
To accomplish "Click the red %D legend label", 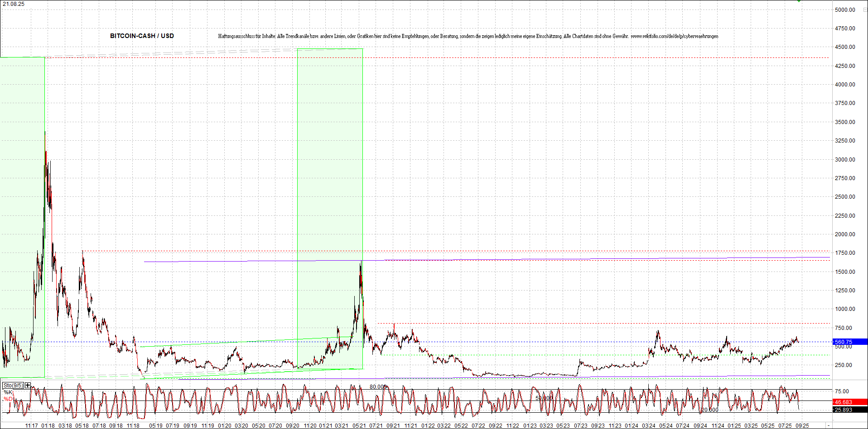I will (8, 399).
